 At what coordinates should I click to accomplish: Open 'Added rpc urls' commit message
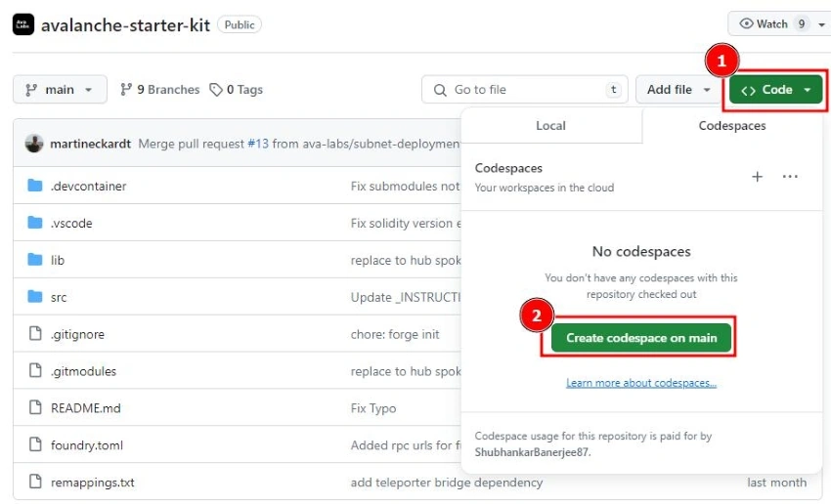click(x=406, y=445)
